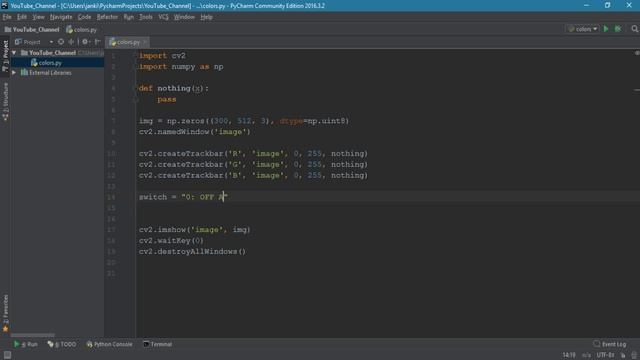Click colors.py in navigation breadcrumb
This screenshot has width=640, height=360.
click(x=81, y=29)
